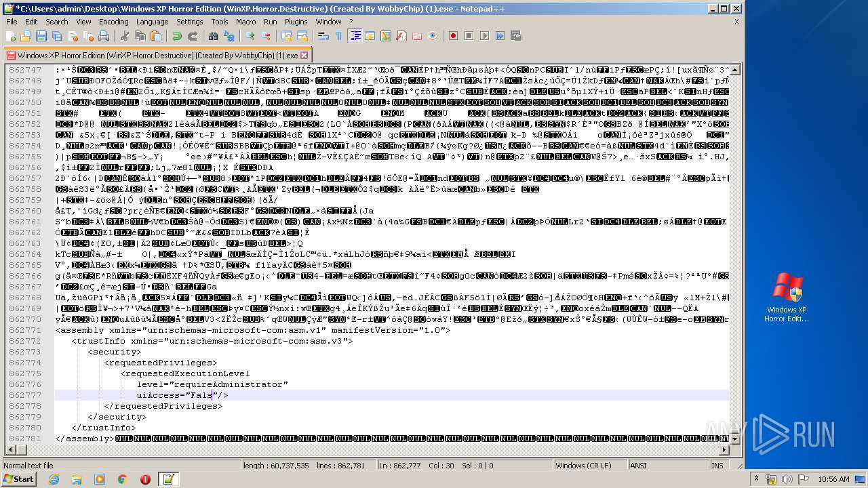Click the <requestedExecutionLevel text on line 862775
Screen dimensions: 868x488
tap(185, 373)
